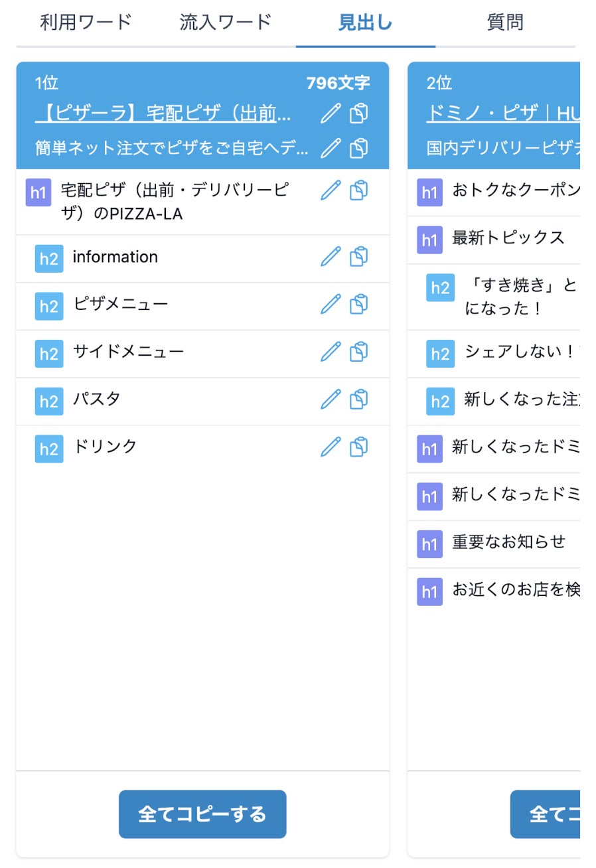Click h1 badge beside 重要なお知らせ
Image resolution: width=596 pixels, height=868 pixels.
coord(429,544)
